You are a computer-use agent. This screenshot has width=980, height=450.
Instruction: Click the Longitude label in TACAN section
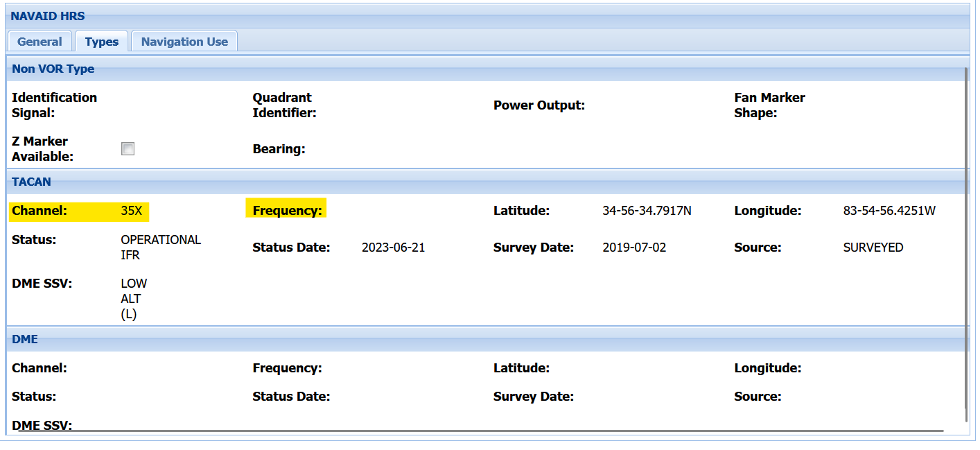(x=768, y=211)
